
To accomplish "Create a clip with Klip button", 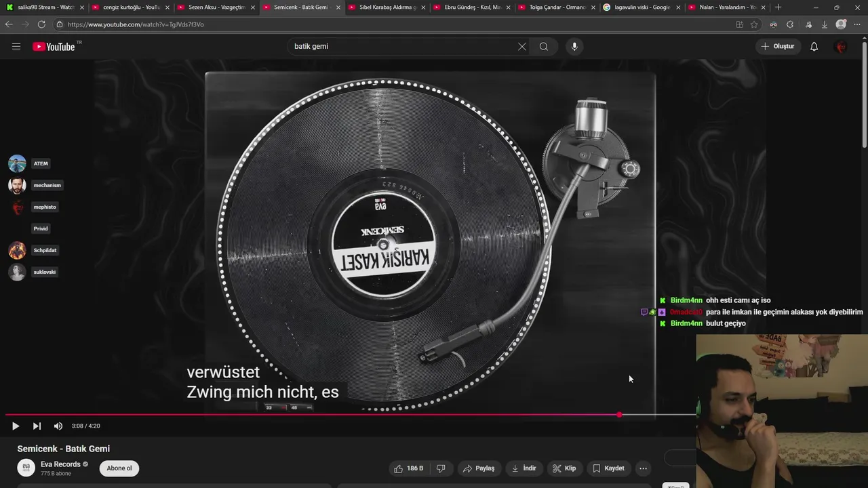I will coord(564,468).
